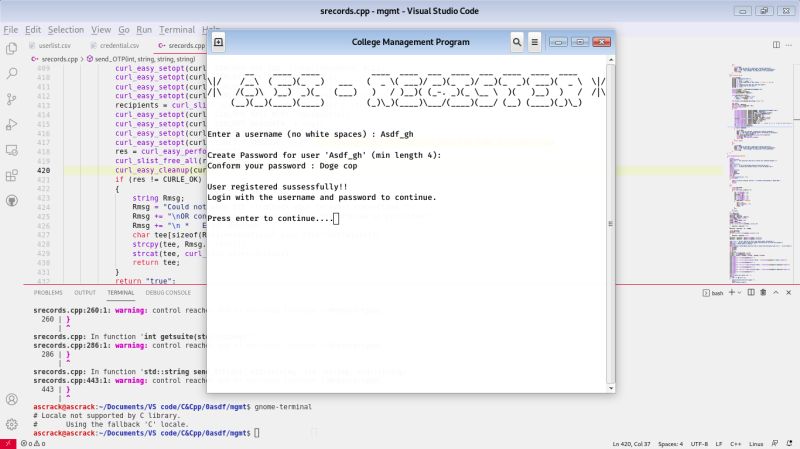Click the round icon below Extensions
The image size is (800, 449).
[x=11, y=201]
